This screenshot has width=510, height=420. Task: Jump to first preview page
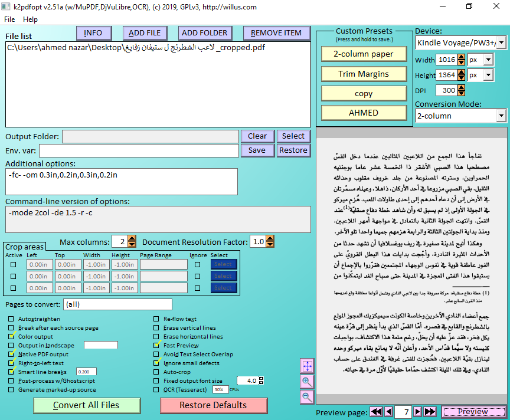(377, 412)
